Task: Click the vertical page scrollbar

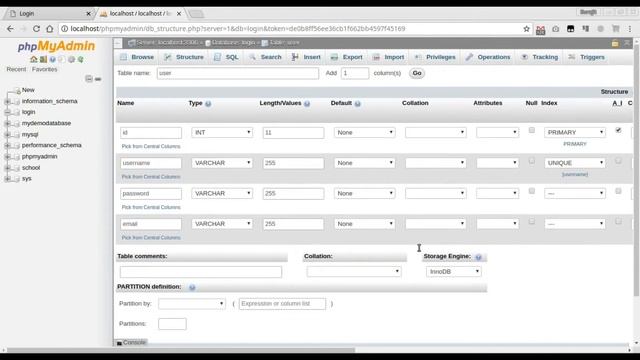Action: point(636,171)
